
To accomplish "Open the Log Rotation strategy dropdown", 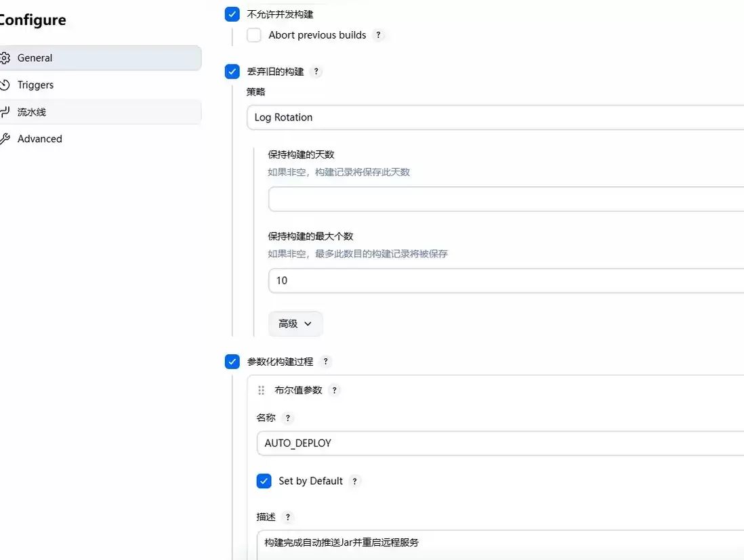I will pos(495,118).
